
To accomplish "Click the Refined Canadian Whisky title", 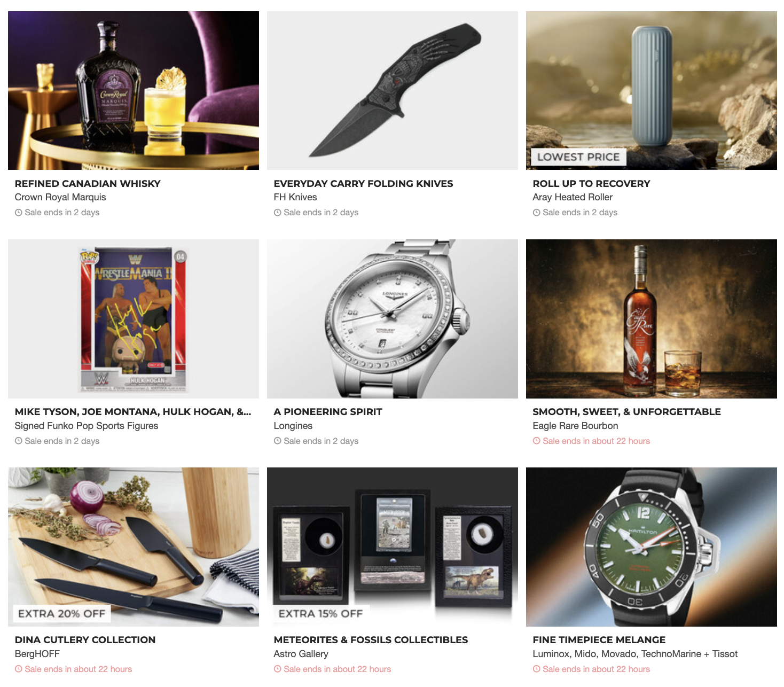I will point(88,184).
